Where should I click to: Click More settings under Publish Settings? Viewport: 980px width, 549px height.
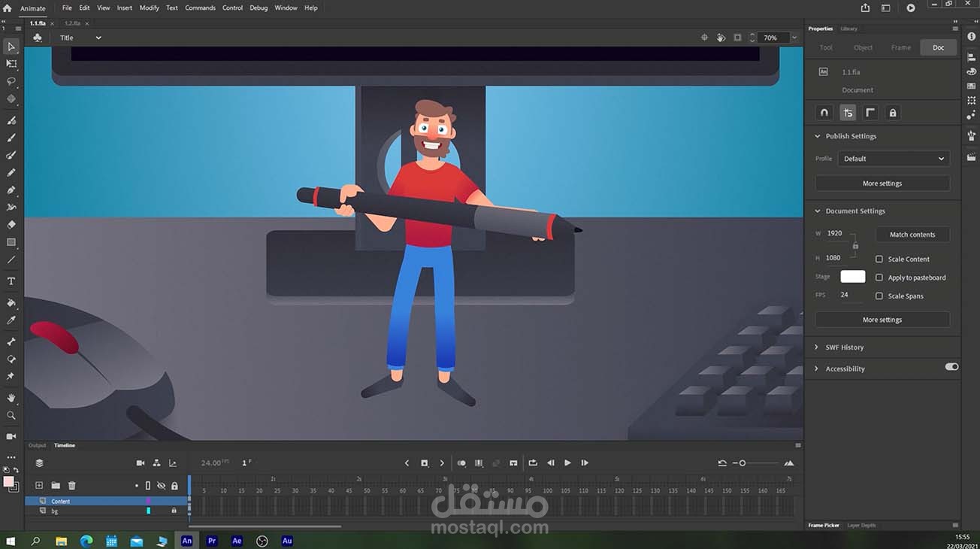(x=882, y=184)
